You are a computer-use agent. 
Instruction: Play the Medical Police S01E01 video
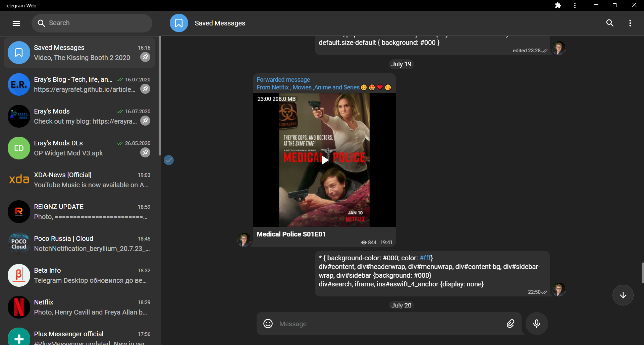pos(324,160)
